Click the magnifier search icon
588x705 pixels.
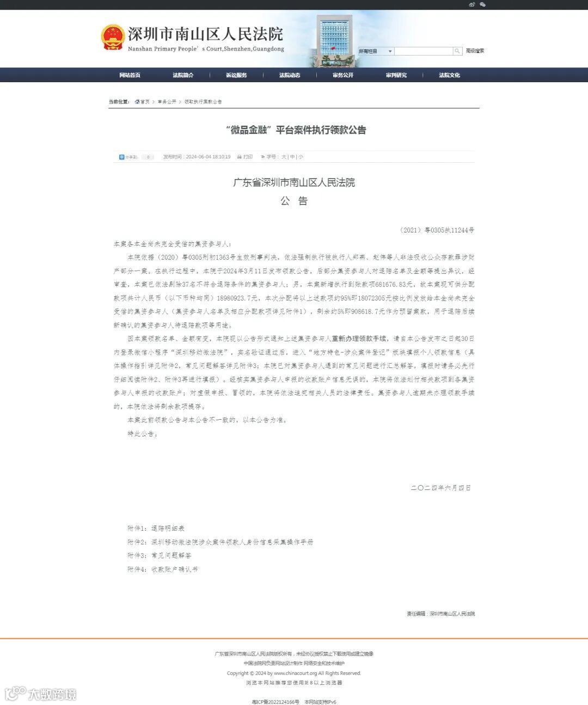coord(457,51)
